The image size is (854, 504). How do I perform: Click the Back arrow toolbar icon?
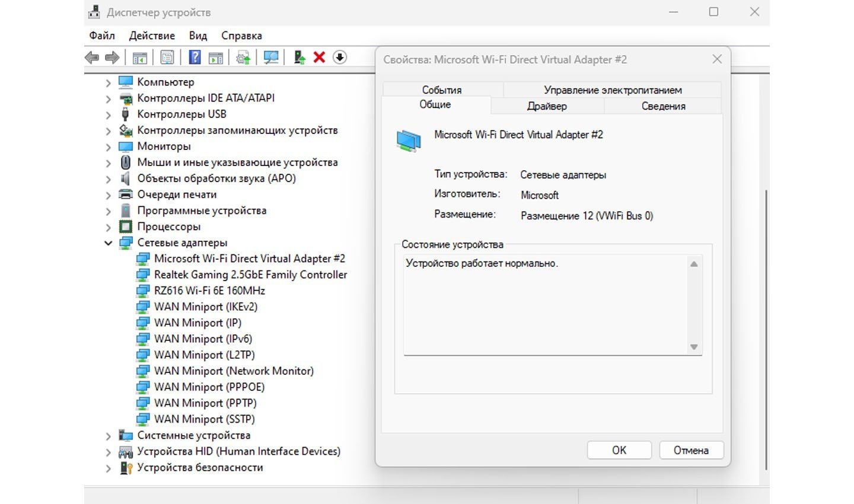pos(92,58)
